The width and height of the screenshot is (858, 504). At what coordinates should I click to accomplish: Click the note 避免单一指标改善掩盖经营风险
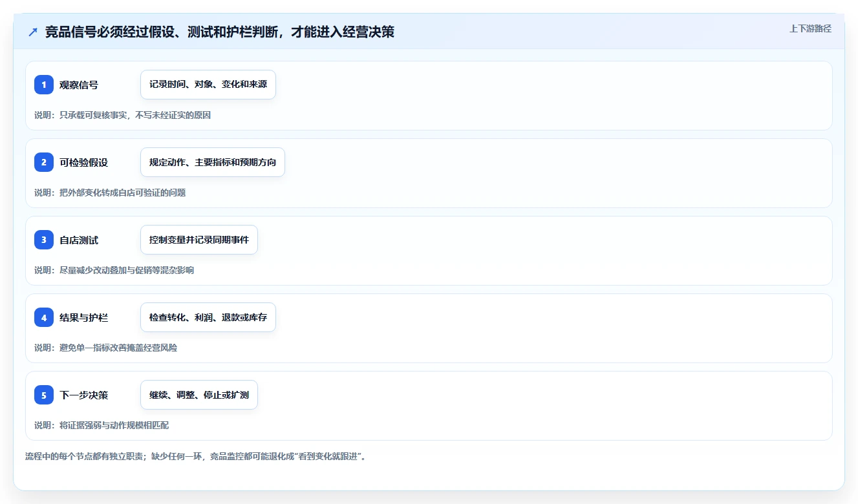pyautogui.click(x=106, y=348)
